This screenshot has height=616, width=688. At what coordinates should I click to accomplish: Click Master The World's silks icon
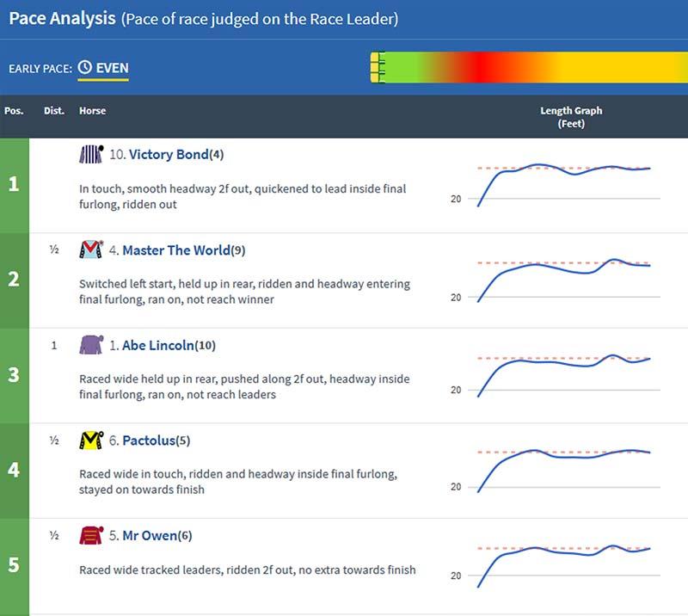click(91, 250)
